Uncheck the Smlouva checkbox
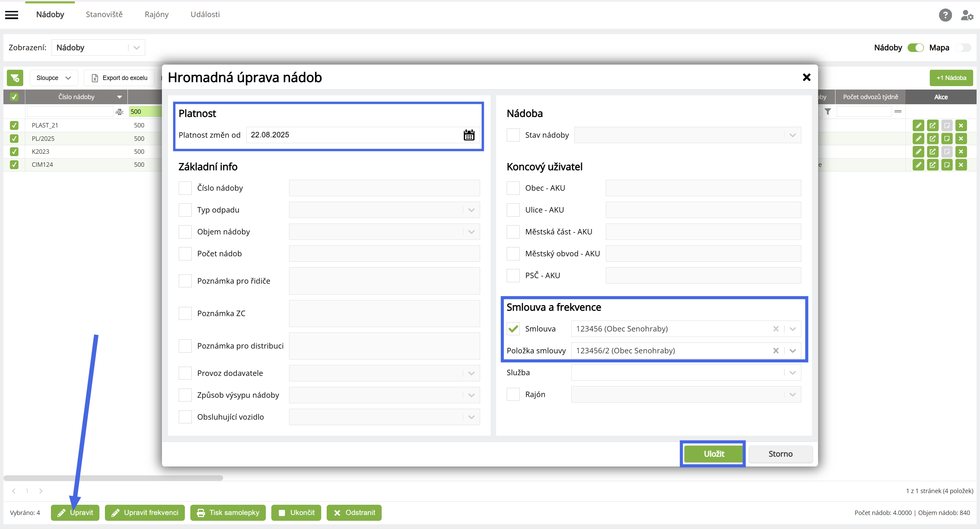Image resolution: width=980 pixels, height=529 pixels. click(x=513, y=329)
